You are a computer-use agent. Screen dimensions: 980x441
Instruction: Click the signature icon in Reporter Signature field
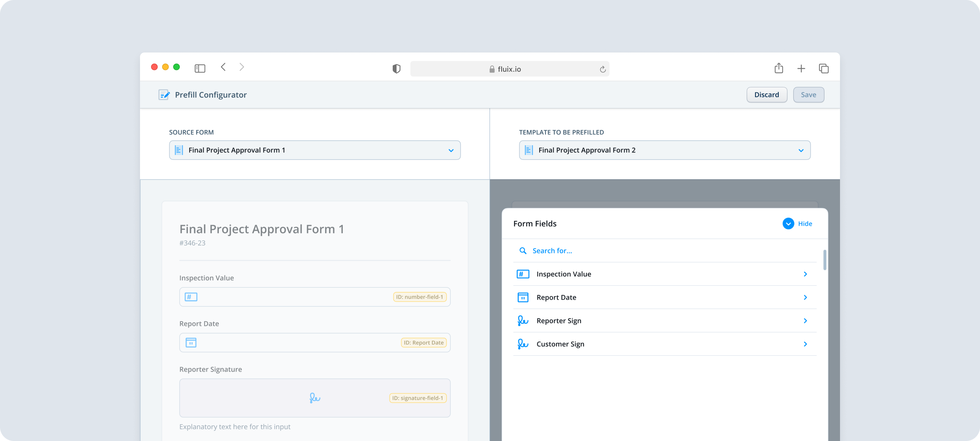pos(315,398)
